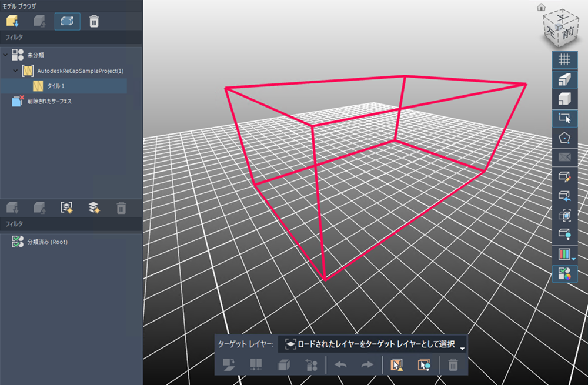Select the rectangle selection tool with cursor
This screenshot has height=385, width=588.
(x=564, y=118)
